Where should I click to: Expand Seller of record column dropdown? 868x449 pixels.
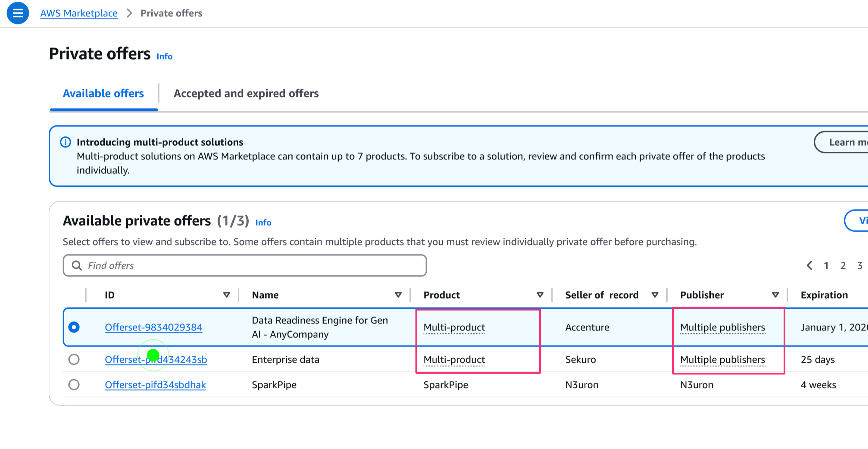pos(655,295)
